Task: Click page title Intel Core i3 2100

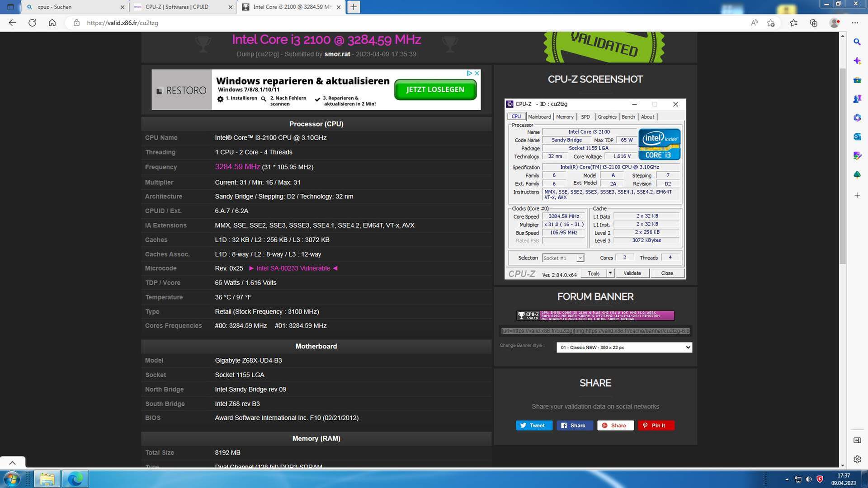Action: point(326,40)
